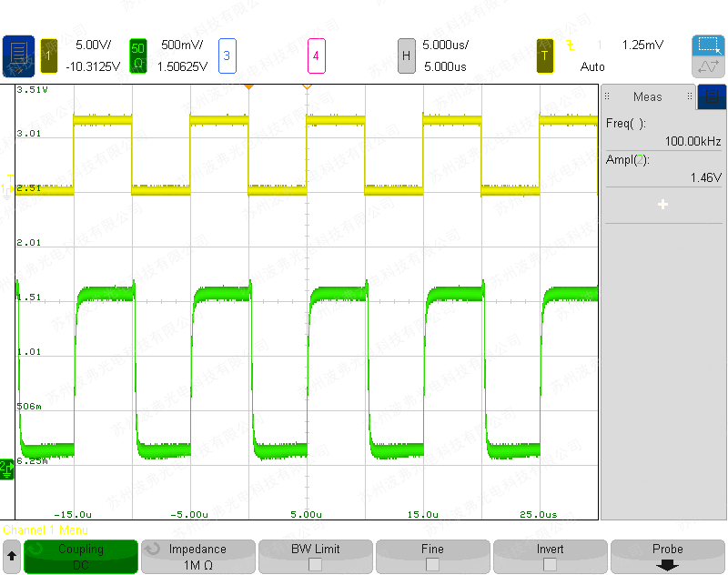Open the trigger T badge
Image resolution: width=728 pixels, height=575 pixels.
[x=545, y=55]
